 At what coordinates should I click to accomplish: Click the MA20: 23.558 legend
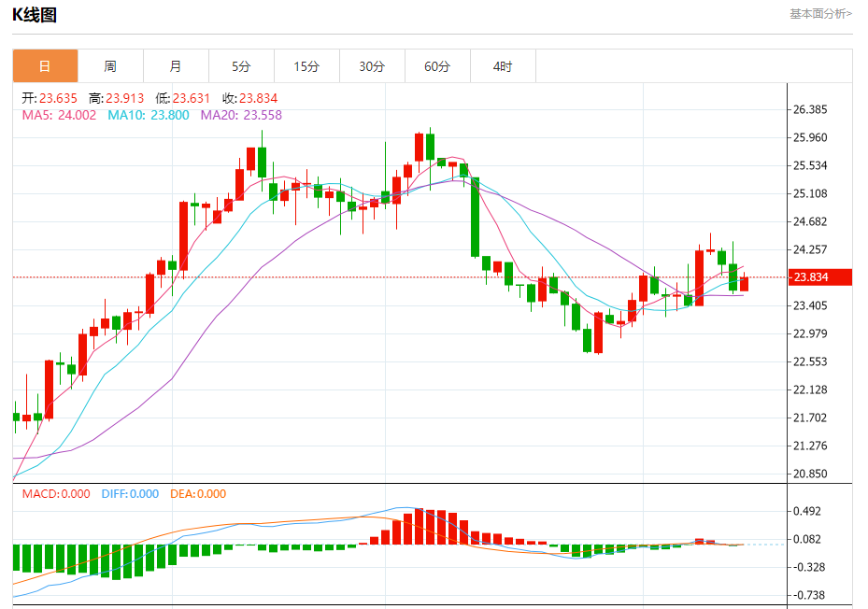pos(241,115)
